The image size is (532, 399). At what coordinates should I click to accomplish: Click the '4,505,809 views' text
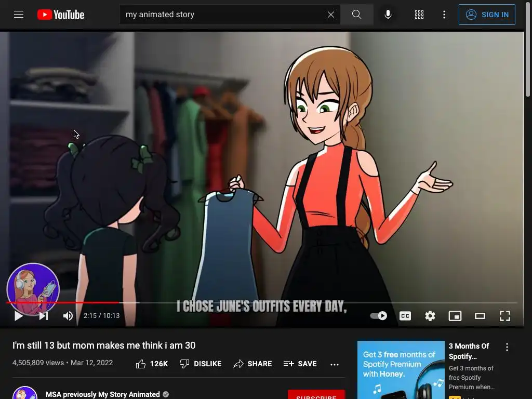pyautogui.click(x=38, y=363)
